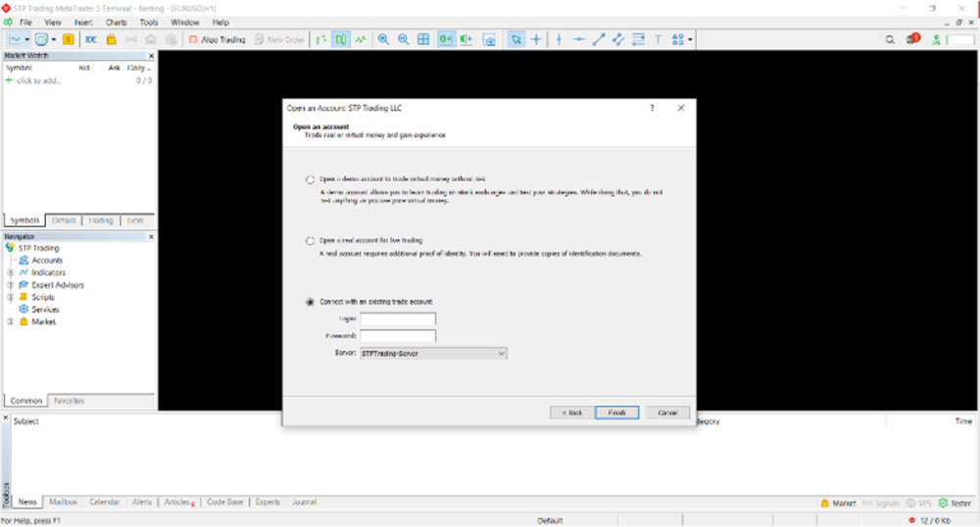This screenshot has width=980, height=527.
Task: Select the horizontal line drawing tool
Action: [579, 39]
